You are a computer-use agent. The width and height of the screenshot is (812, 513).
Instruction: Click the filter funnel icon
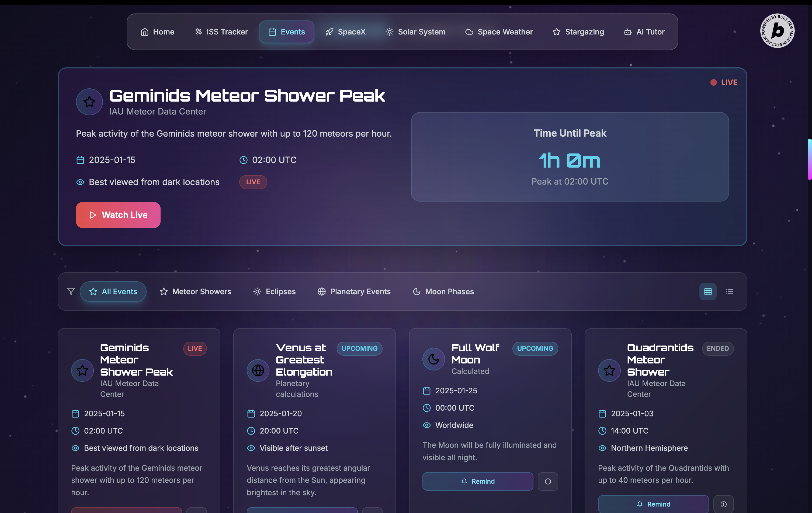click(71, 292)
